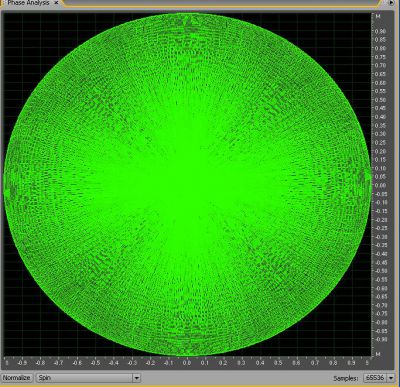
Task: Click the 0.0 label on horizontal ruler
Action: click(187, 363)
